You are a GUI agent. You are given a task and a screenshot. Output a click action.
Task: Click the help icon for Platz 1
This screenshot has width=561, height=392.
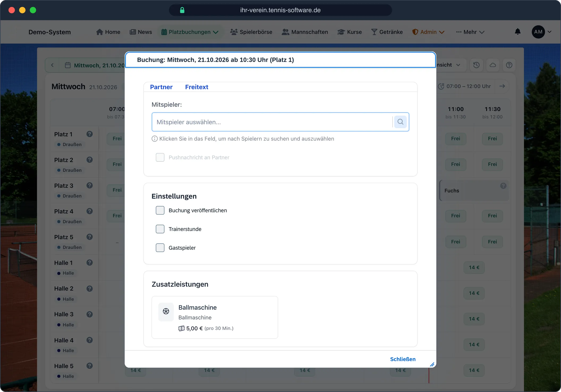tap(90, 134)
